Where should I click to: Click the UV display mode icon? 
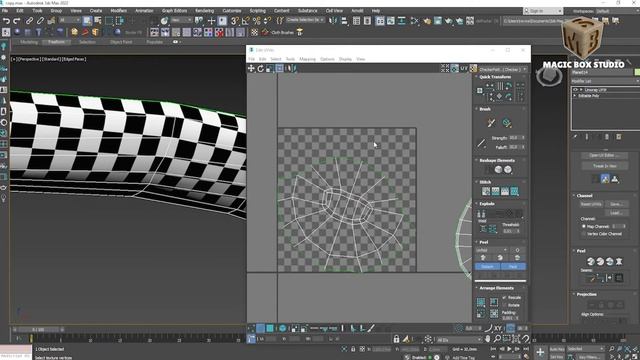464,69
